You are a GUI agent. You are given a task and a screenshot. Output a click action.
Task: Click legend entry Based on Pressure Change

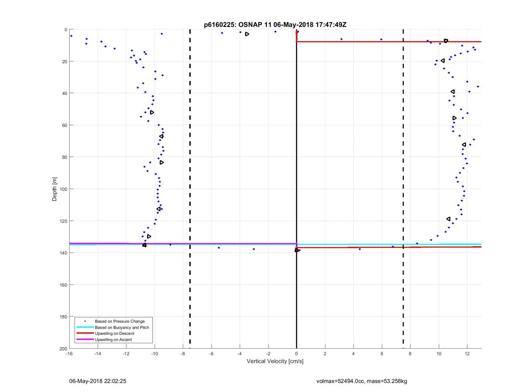120,321
